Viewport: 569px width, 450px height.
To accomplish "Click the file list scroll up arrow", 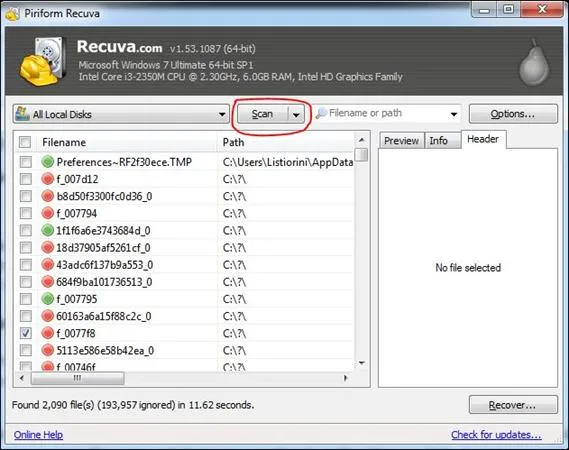I will (x=361, y=140).
